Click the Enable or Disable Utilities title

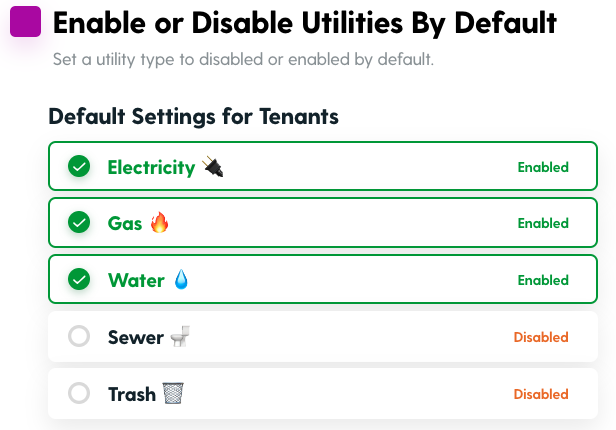click(305, 23)
